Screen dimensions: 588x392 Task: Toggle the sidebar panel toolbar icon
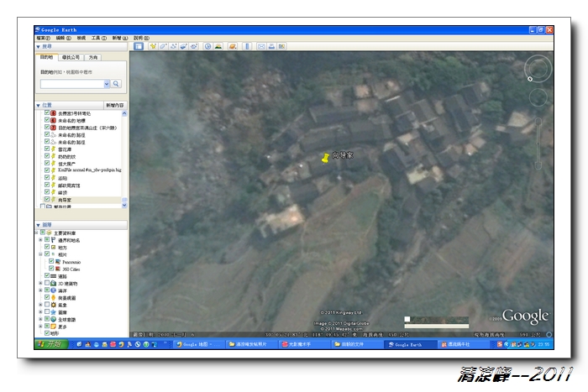coord(139,46)
